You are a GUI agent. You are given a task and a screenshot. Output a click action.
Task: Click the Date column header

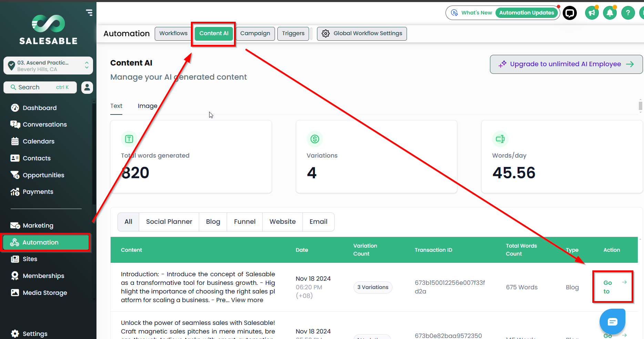302,250
